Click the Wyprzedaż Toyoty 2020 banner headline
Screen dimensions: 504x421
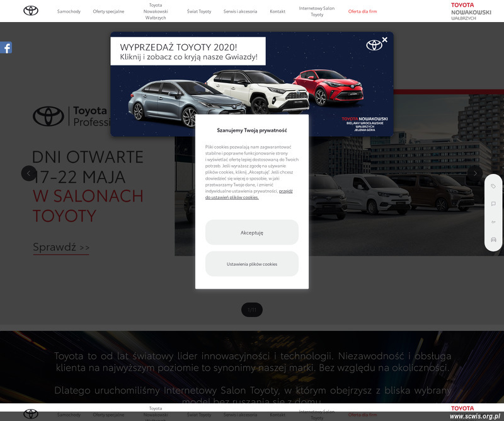point(188,52)
